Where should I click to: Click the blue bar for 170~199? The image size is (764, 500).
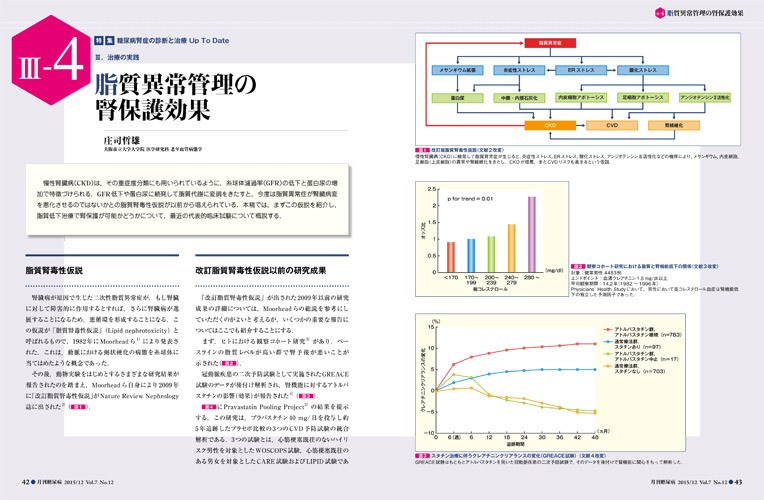[x=471, y=255]
